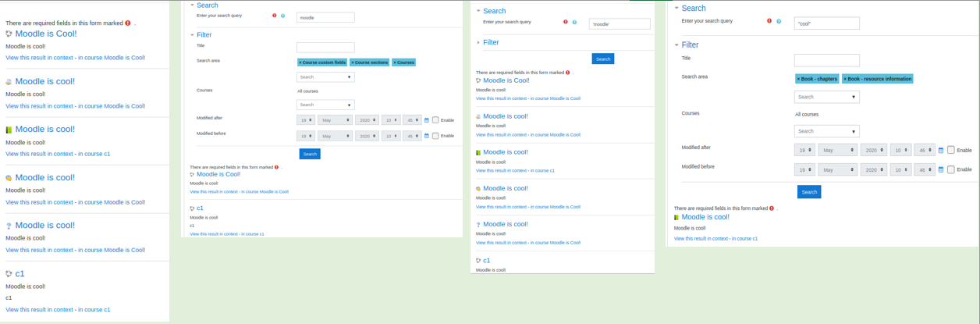Click the Search button in the third panel
The image size is (980, 324).
pyautogui.click(x=603, y=59)
